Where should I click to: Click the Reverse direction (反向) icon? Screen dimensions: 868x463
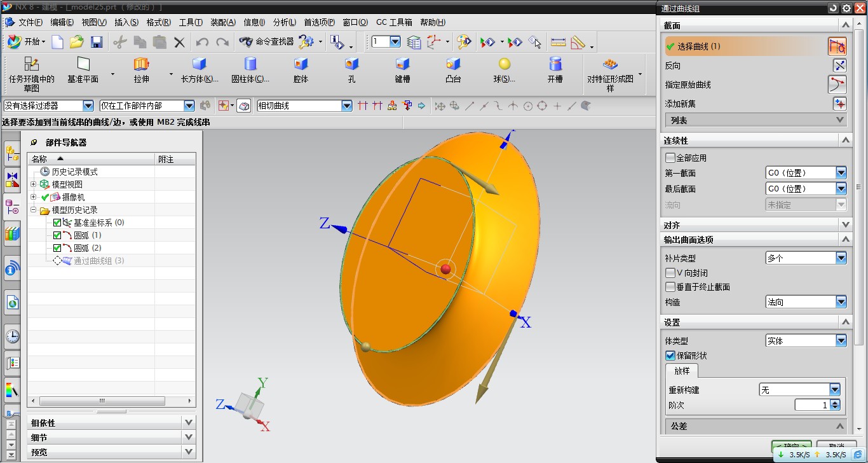pos(839,66)
